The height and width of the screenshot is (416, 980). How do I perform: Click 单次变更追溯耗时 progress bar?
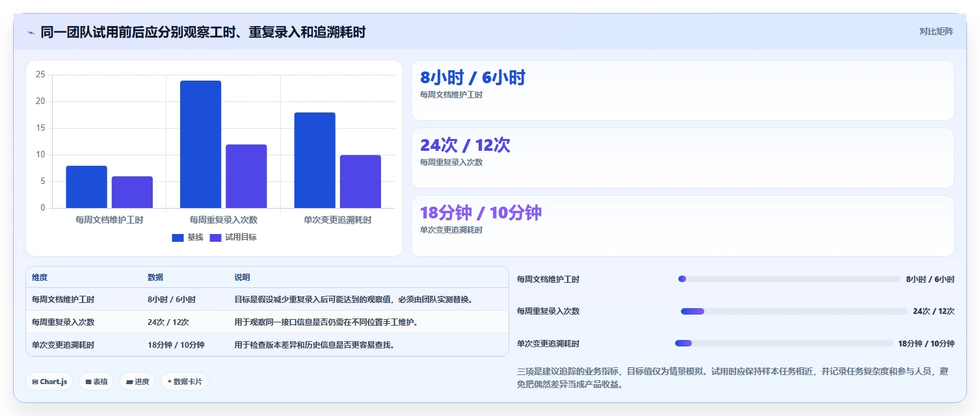point(784,343)
